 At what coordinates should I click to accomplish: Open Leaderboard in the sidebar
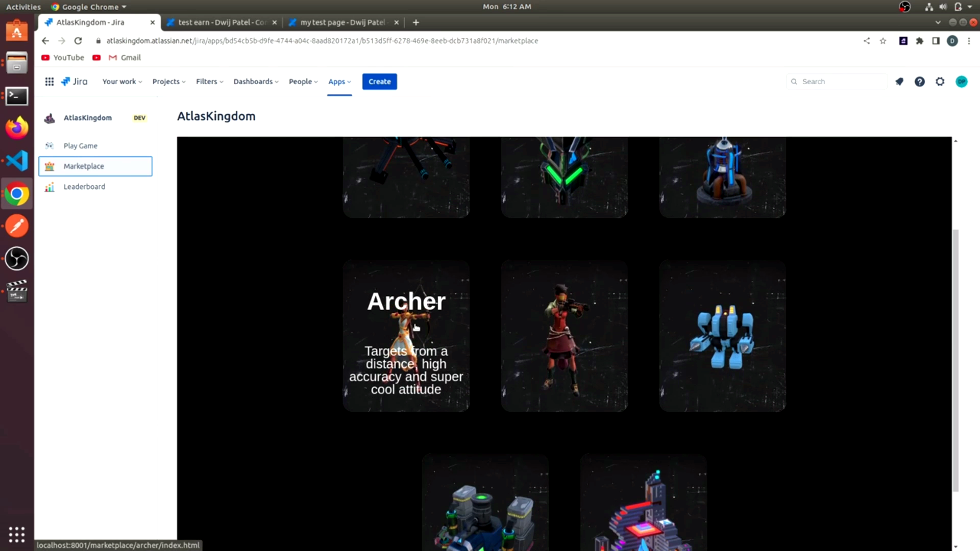click(x=84, y=187)
